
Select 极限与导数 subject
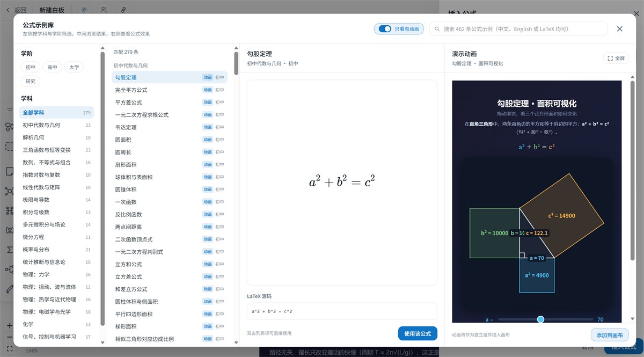click(x=56, y=200)
